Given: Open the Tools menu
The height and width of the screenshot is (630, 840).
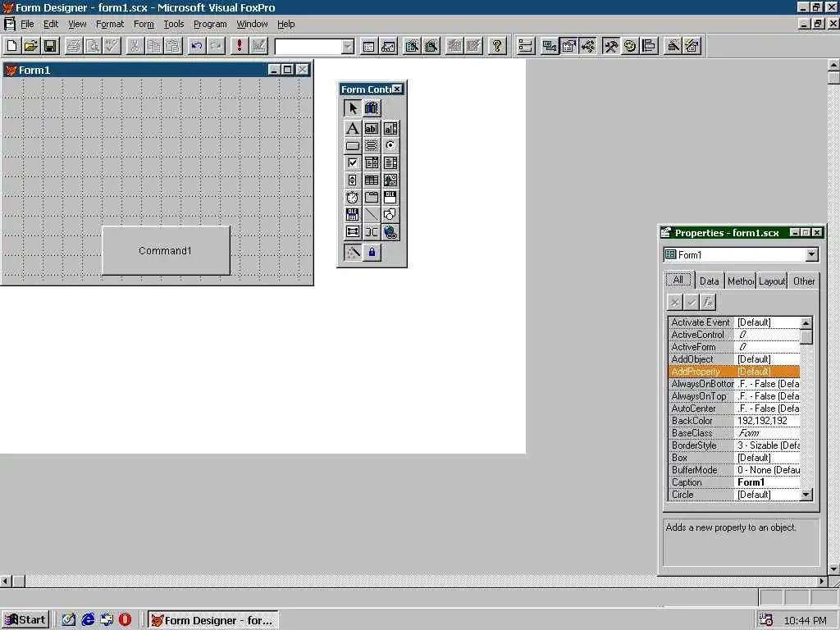Looking at the screenshot, I should coord(174,24).
